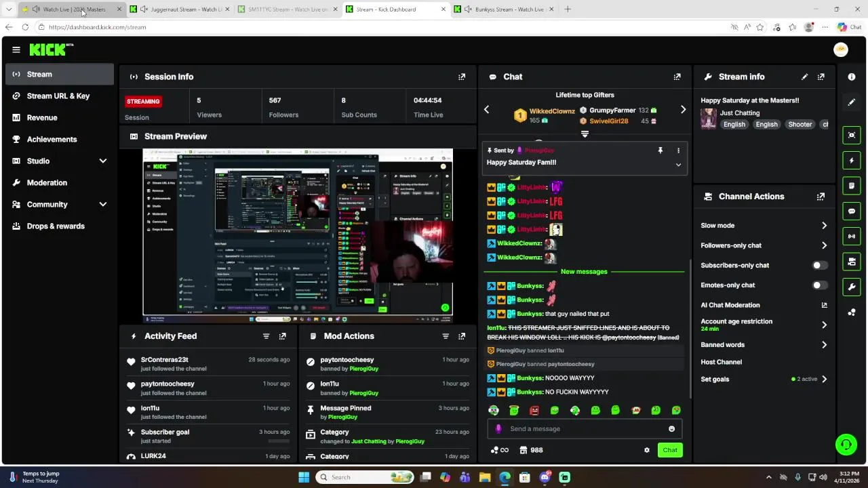Edit stream info with the pencil icon

click(x=804, y=77)
